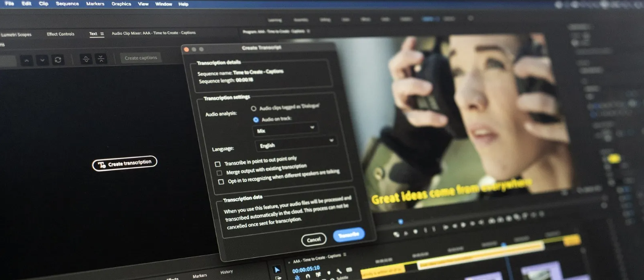
Task: Open the English language dropdown
Action: click(296, 143)
